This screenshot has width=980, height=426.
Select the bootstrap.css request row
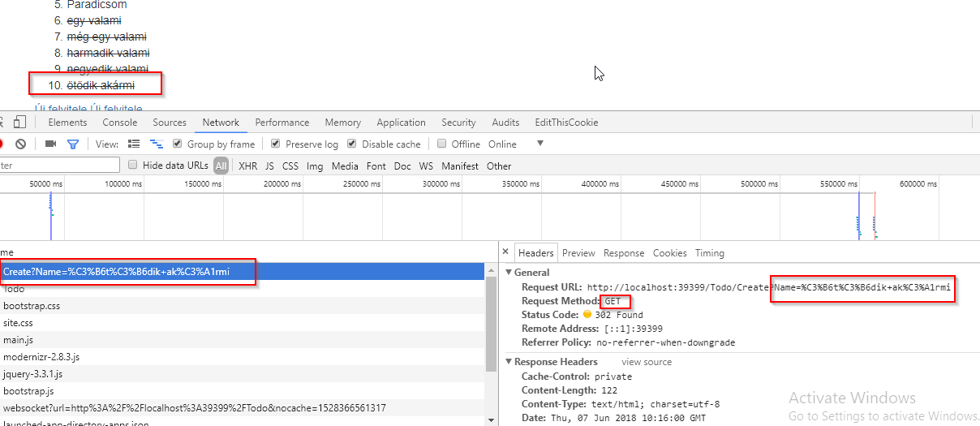pyautogui.click(x=32, y=306)
